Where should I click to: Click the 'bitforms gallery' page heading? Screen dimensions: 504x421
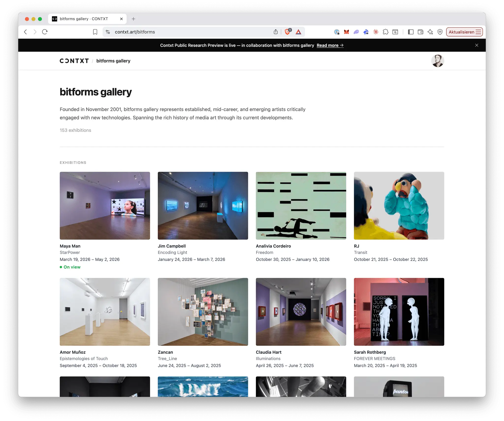point(96,92)
